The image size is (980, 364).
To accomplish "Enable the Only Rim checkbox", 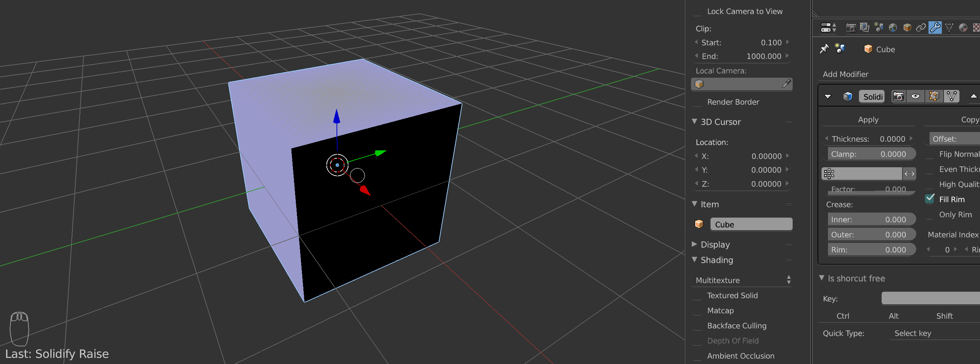I will point(930,214).
